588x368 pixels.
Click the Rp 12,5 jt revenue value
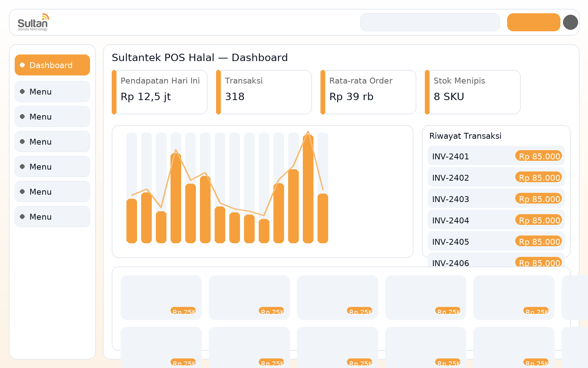146,97
